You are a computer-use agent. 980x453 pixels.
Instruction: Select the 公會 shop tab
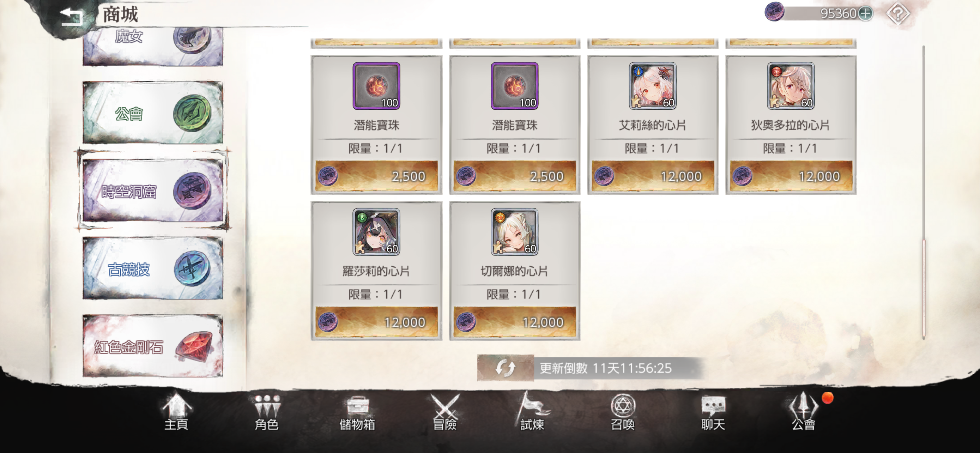pyautogui.click(x=153, y=113)
